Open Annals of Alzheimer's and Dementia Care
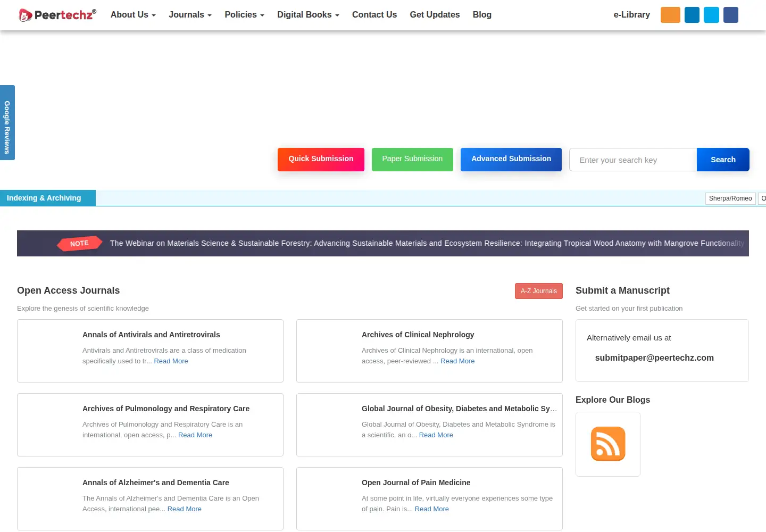The image size is (766, 532). tap(156, 483)
